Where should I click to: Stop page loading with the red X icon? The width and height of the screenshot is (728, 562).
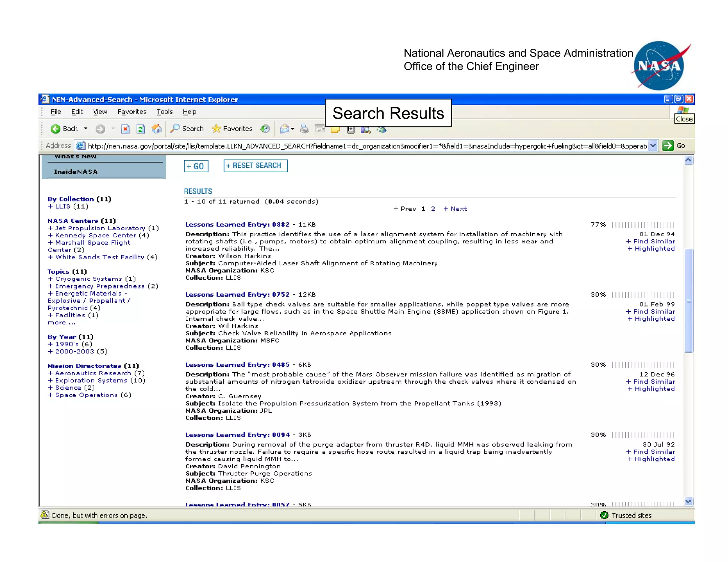(125, 129)
